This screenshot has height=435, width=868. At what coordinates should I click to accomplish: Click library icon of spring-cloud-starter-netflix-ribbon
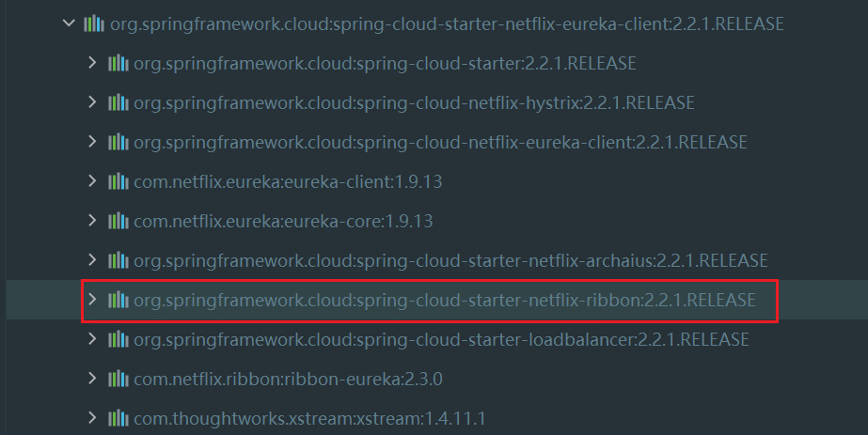118,300
